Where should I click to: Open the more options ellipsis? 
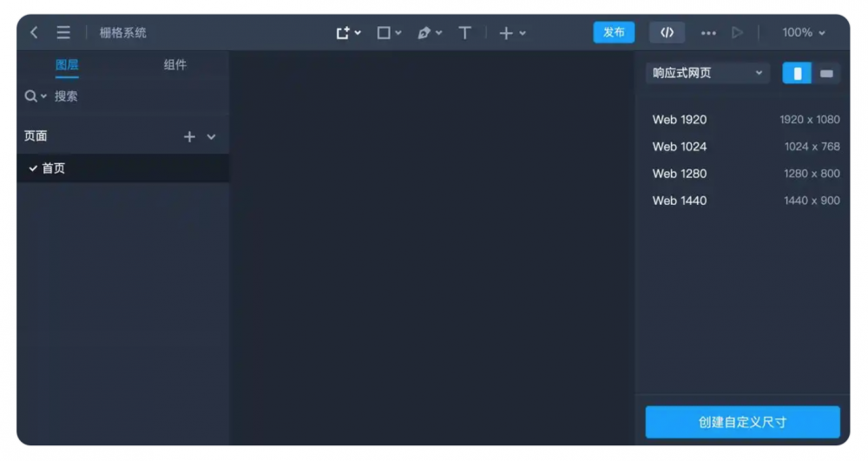point(708,33)
